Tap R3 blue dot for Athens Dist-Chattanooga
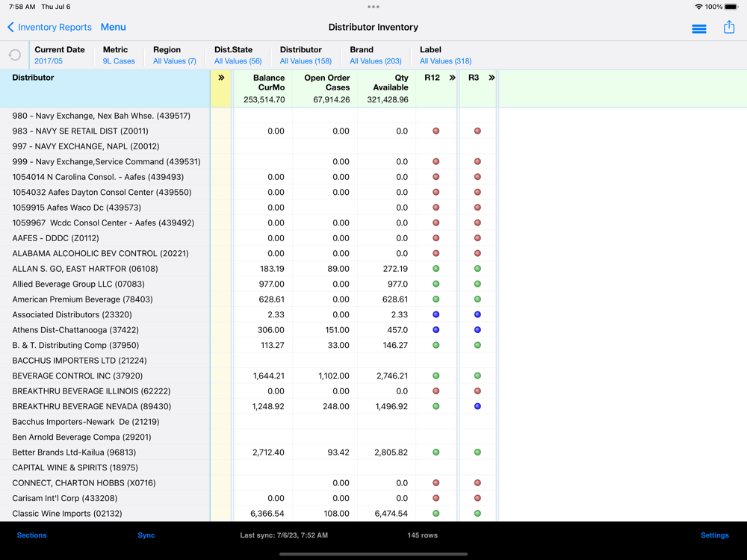The height and width of the screenshot is (560, 747). [477, 329]
